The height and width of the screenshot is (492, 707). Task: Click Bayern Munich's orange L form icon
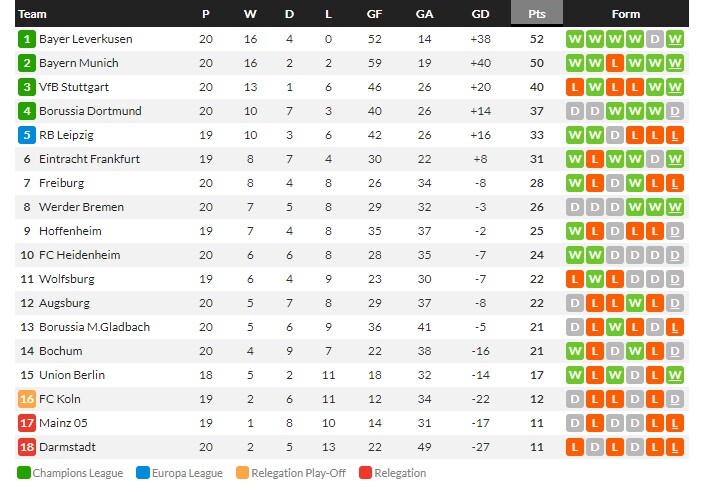[x=615, y=63]
